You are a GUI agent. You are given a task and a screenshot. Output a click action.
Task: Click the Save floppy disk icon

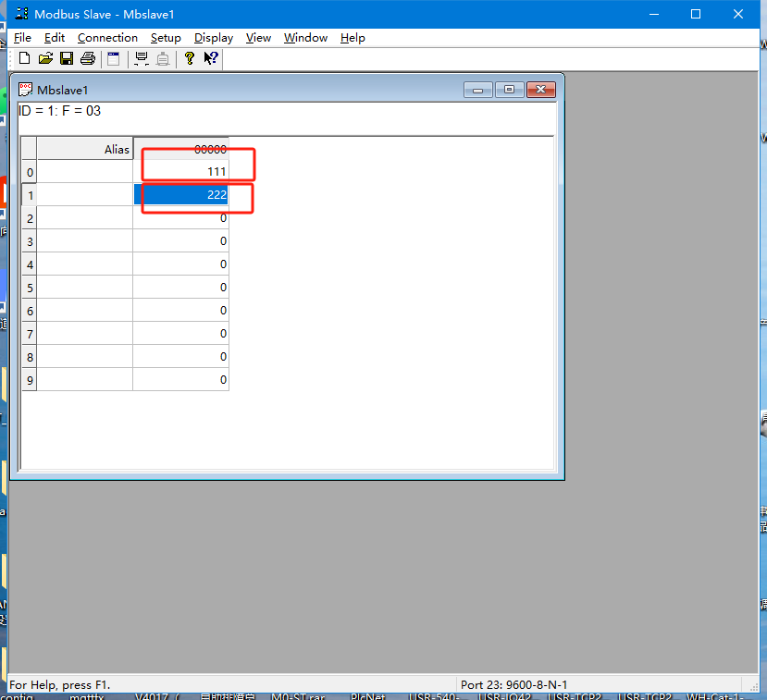[67, 58]
